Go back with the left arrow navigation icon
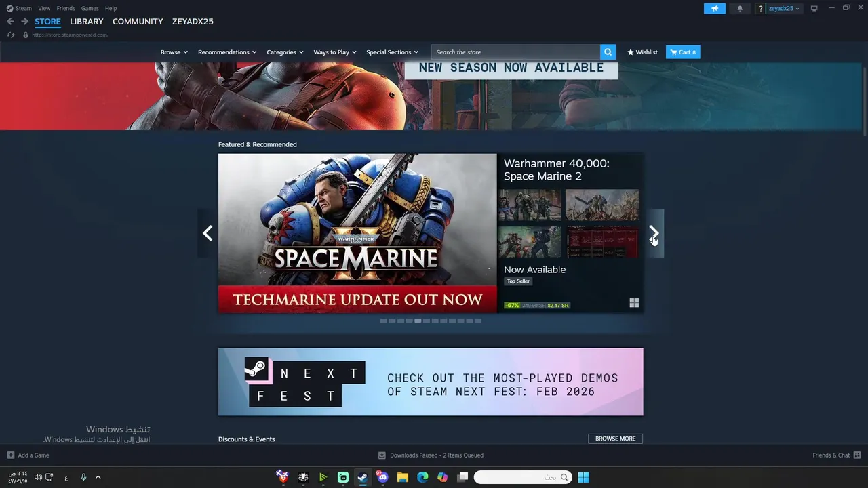 click(10, 22)
